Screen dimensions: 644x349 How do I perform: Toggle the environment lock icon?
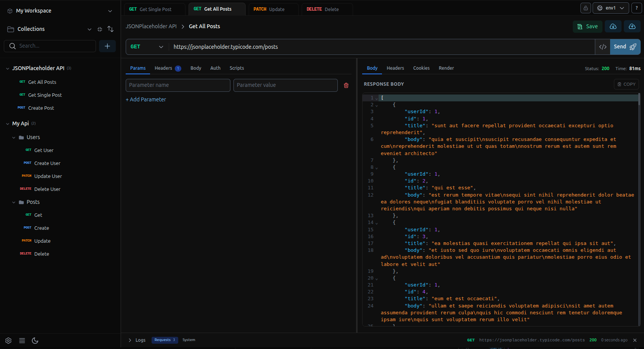(x=585, y=8)
